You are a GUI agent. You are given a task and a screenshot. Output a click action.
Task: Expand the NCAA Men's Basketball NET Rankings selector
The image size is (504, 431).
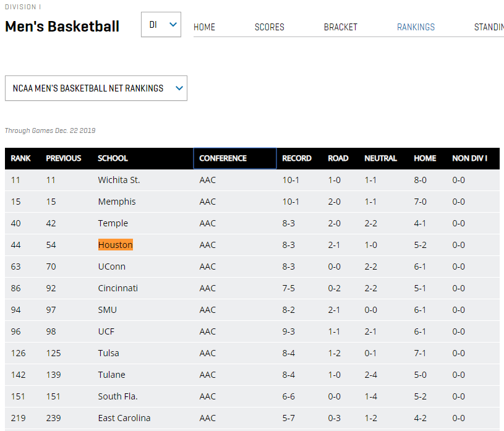tap(96, 88)
